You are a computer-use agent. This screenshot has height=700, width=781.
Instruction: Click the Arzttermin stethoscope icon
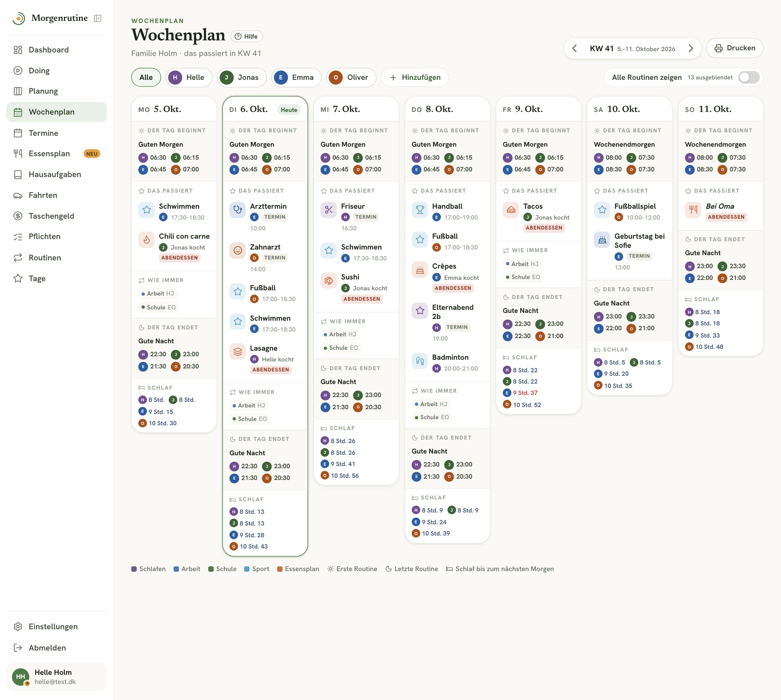(x=238, y=210)
